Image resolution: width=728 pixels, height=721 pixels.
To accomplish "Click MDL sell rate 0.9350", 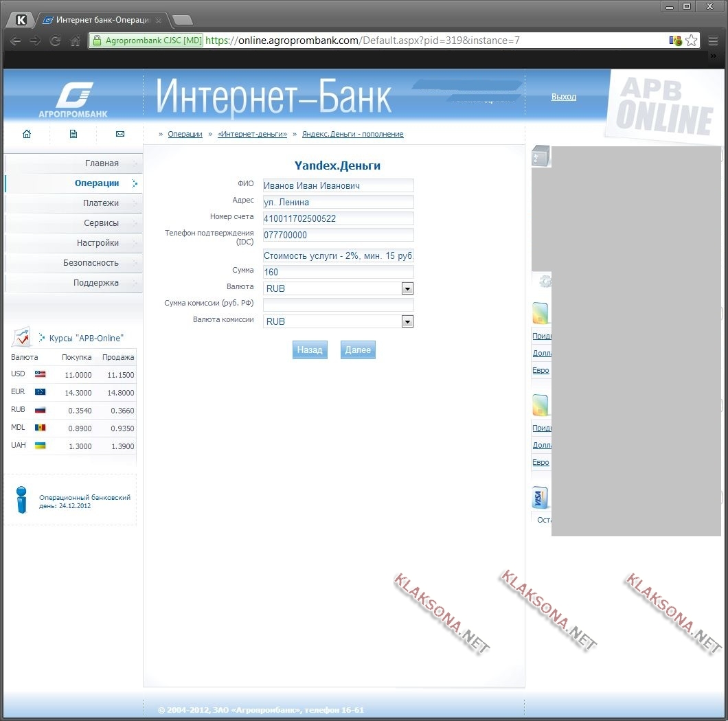I will pyautogui.click(x=122, y=428).
